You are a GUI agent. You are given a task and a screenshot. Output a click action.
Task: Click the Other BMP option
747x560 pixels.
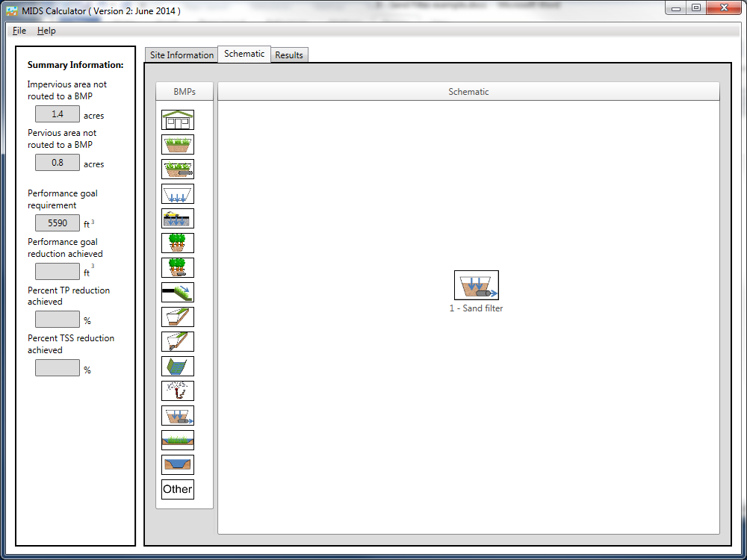click(x=177, y=489)
